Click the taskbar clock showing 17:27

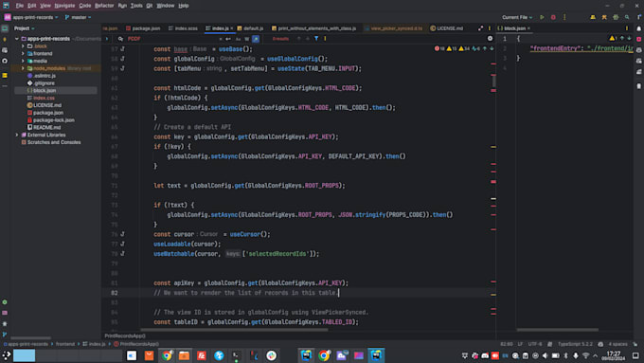coord(614,355)
